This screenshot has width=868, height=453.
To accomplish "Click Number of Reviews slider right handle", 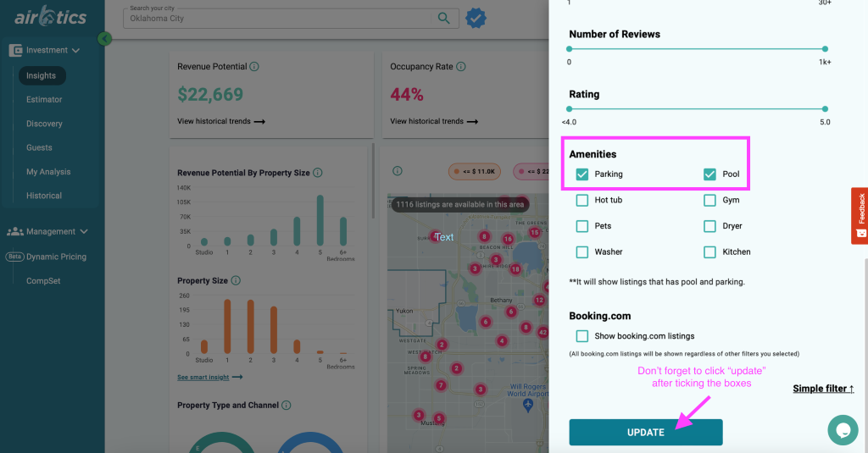I will click(x=825, y=49).
